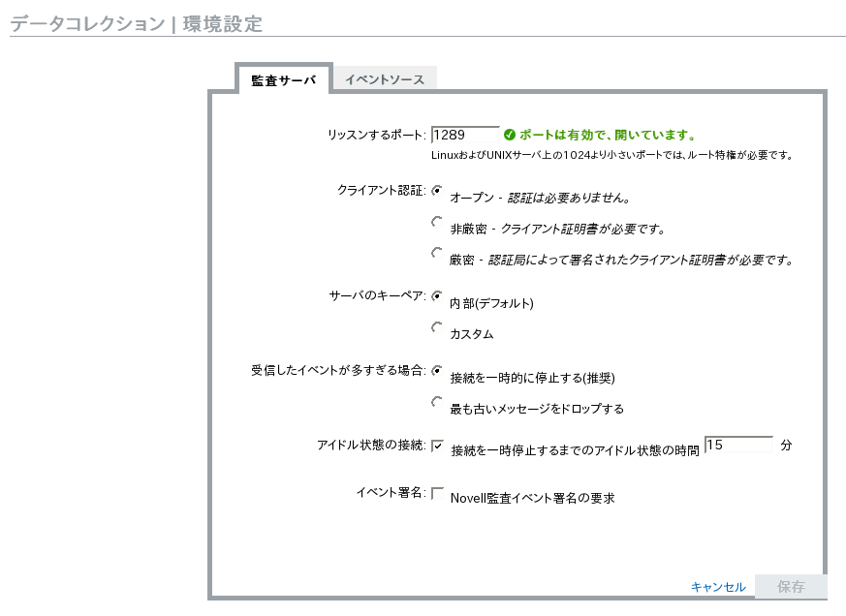Image resolution: width=846 pixels, height=616 pixels.
Task: Click the idle time minutes field showing 15
Action: [738, 445]
